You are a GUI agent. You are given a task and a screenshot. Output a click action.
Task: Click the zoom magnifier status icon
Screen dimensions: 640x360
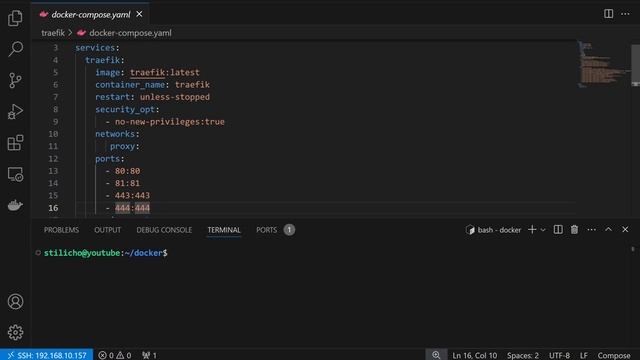coord(436,355)
